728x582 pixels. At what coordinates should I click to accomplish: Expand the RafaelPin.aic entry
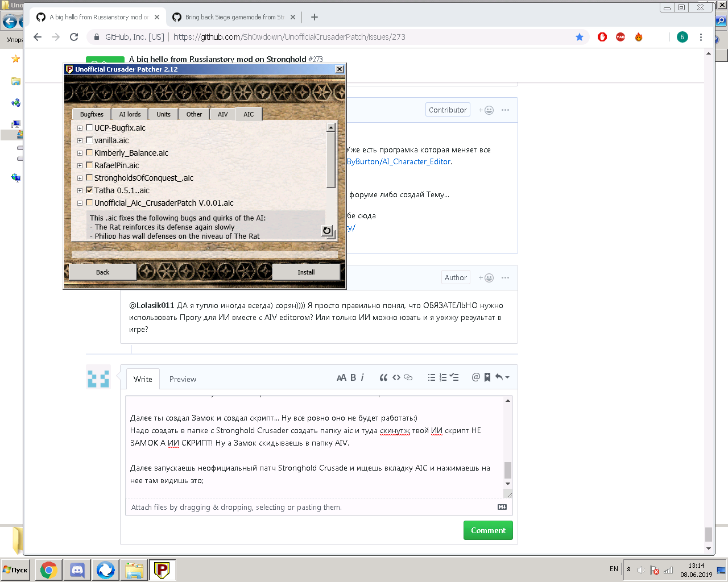[80, 165]
